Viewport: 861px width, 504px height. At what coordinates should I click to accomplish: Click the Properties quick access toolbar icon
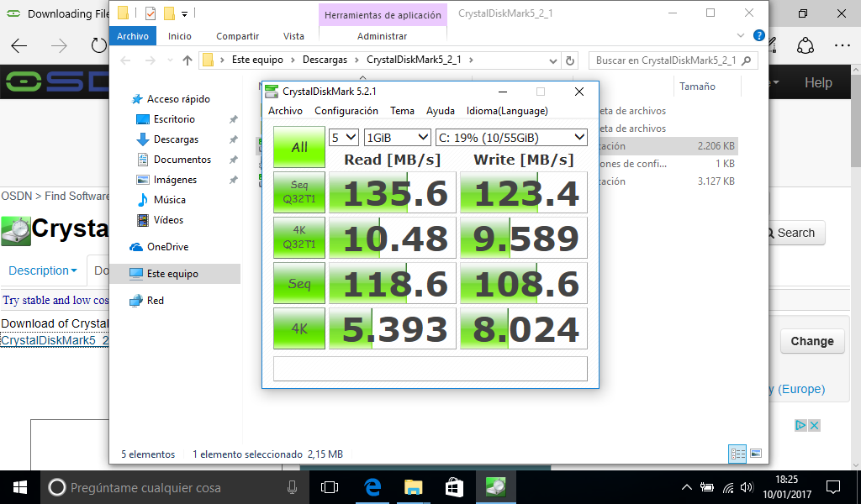pyautogui.click(x=151, y=13)
